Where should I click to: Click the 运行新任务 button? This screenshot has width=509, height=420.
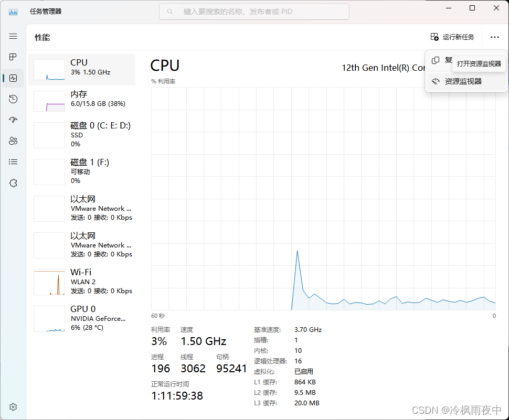click(452, 37)
